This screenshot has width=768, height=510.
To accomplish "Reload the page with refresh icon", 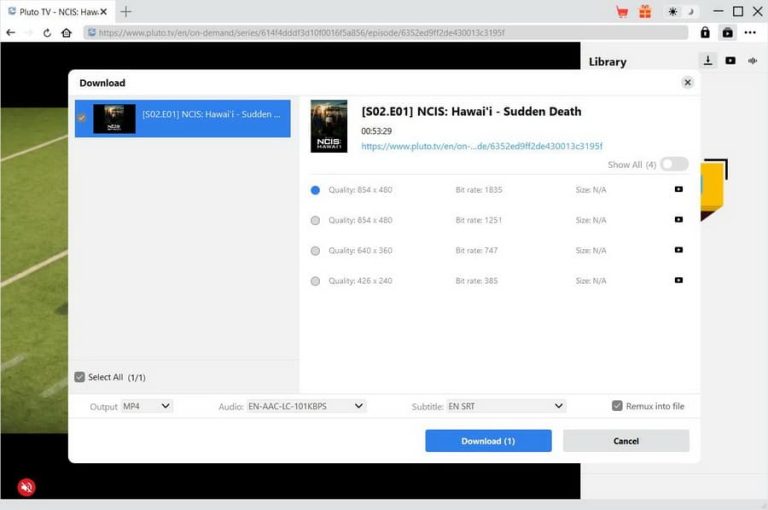I will pyautogui.click(x=47, y=33).
